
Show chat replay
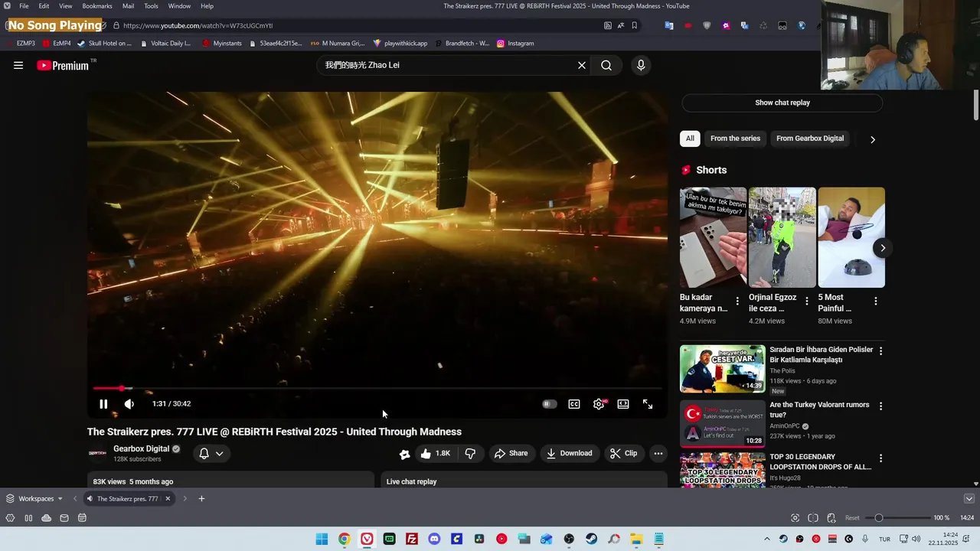782,103
